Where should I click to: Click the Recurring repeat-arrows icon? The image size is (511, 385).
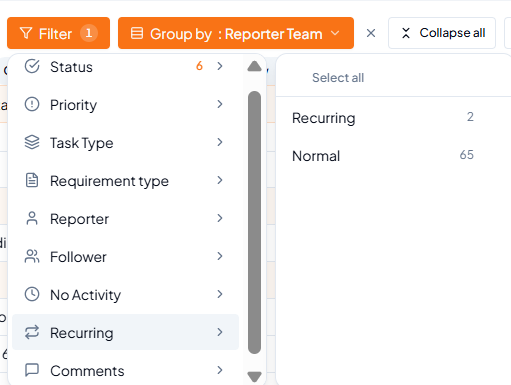32,332
